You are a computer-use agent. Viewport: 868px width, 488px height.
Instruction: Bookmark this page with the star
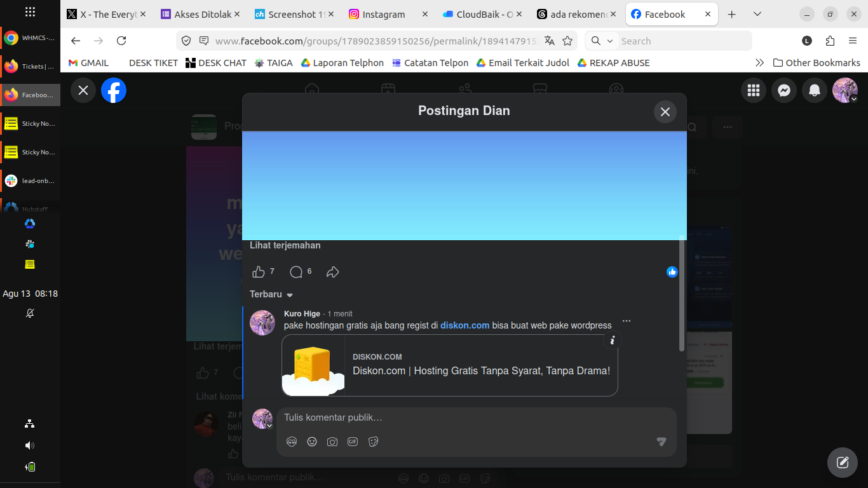coord(567,41)
